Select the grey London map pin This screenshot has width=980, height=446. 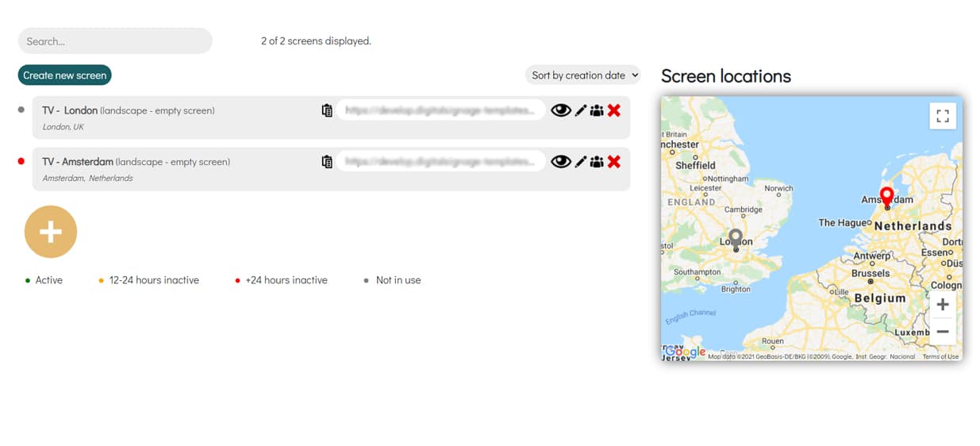[736, 240]
